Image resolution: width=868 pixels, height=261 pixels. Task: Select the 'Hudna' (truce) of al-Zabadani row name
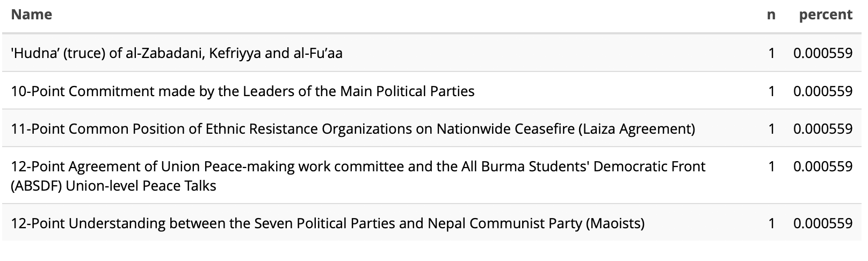pos(177,53)
